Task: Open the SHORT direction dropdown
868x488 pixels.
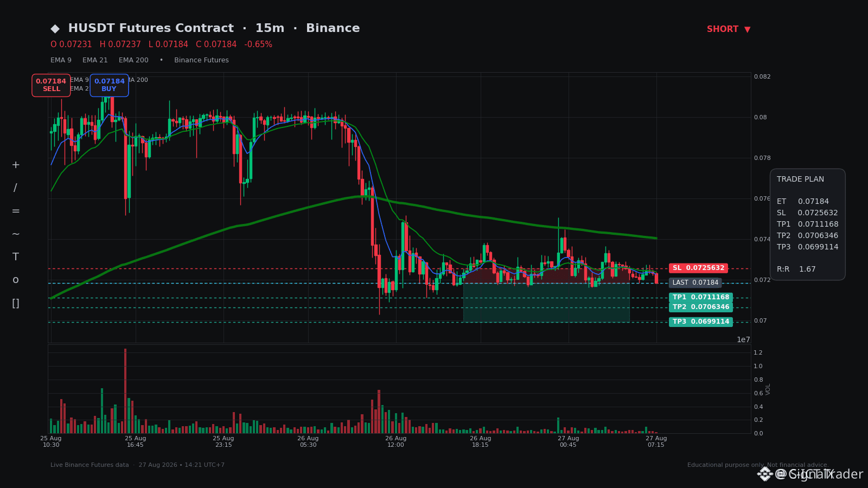Action: (729, 29)
